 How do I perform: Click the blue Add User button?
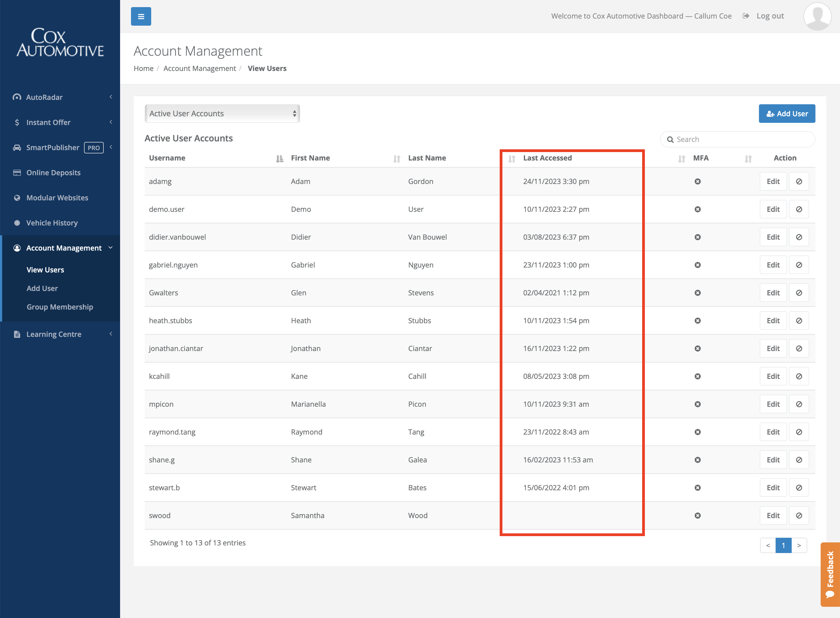pos(787,113)
